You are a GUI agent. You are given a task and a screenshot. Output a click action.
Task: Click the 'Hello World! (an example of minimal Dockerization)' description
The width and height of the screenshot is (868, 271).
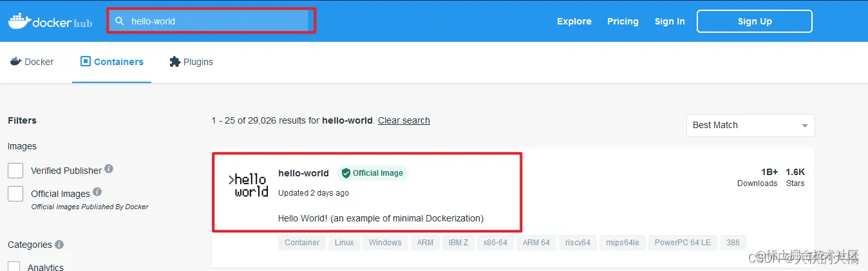click(381, 218)
